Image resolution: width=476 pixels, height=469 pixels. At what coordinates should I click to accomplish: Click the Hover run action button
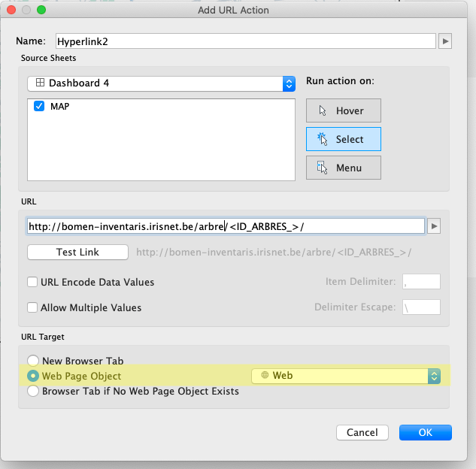coord(343,110)
